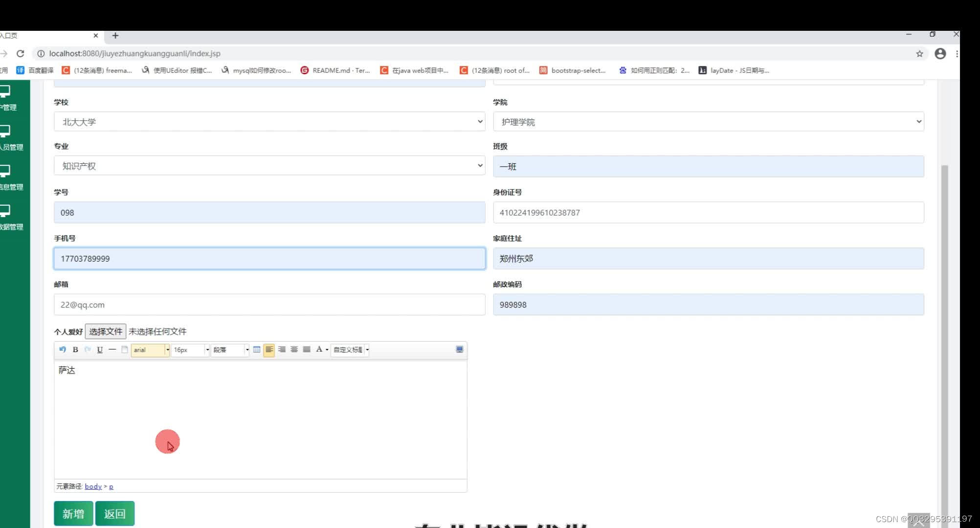This screenshot has width=980, height=528.
Task: Open the 学院 dropdown showing 护理学院
Action: [709, 121]
